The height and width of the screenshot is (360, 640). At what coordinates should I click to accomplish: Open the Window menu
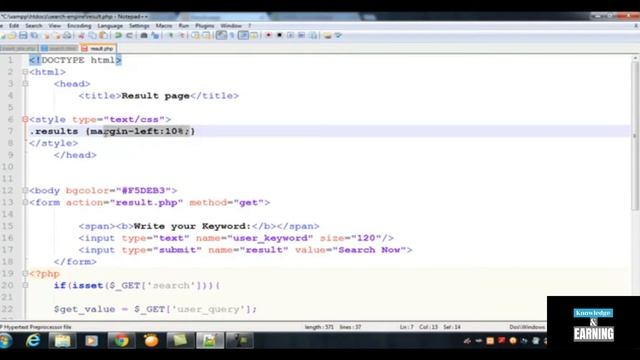[x=231, y=26]
